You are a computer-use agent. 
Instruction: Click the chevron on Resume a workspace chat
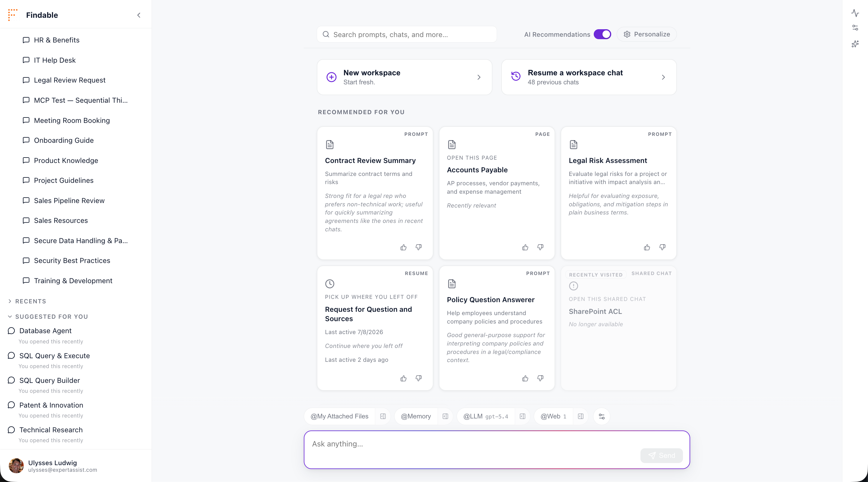tap(663, 77)
